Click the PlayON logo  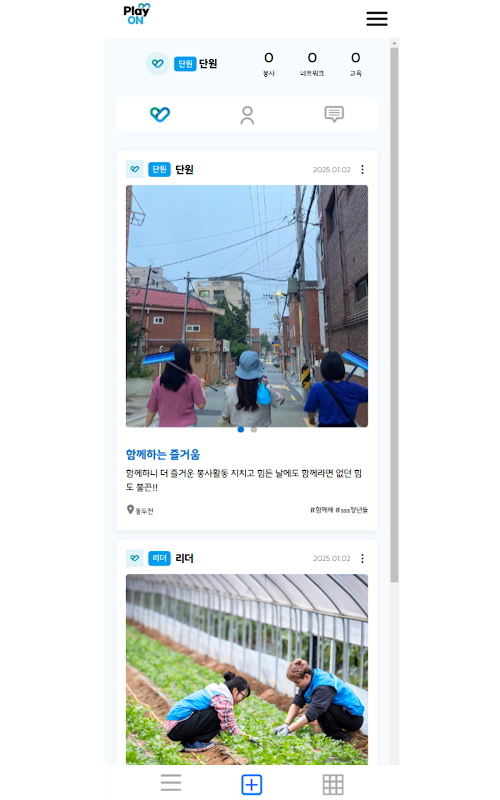point(137,14)
